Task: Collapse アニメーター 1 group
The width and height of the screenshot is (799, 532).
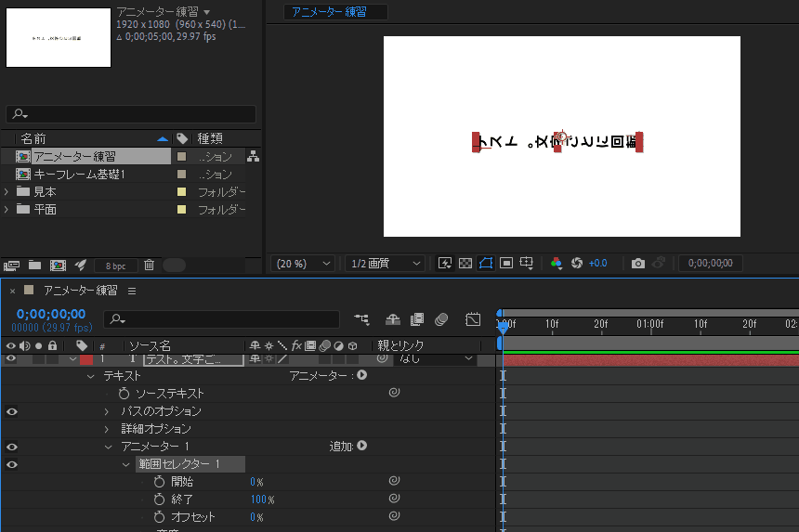Action: 108,447
